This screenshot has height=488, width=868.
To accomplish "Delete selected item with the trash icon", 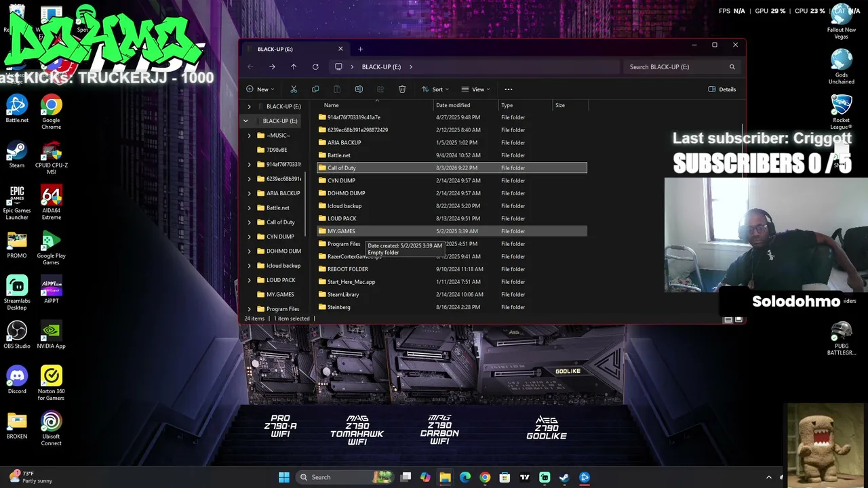I will tap(402, 89).
